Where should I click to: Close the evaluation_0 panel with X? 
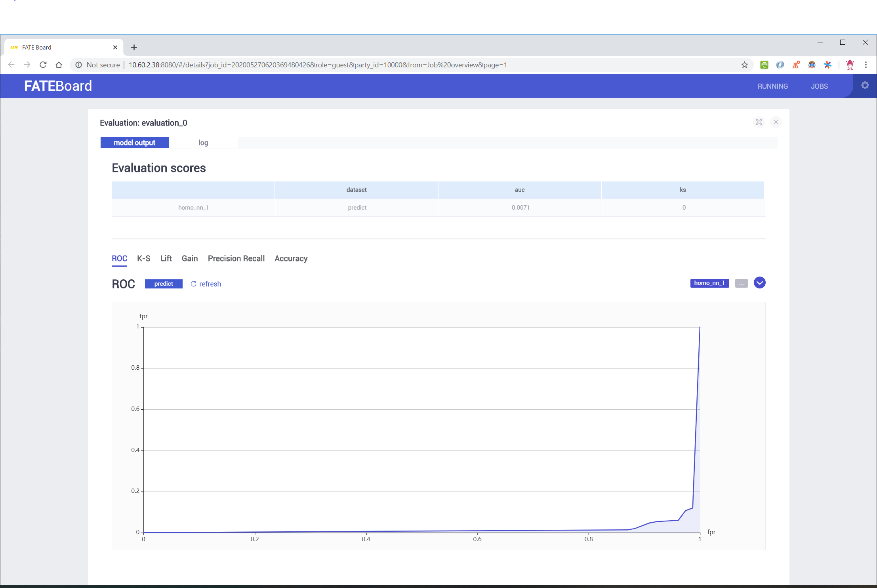pos(776,122)
